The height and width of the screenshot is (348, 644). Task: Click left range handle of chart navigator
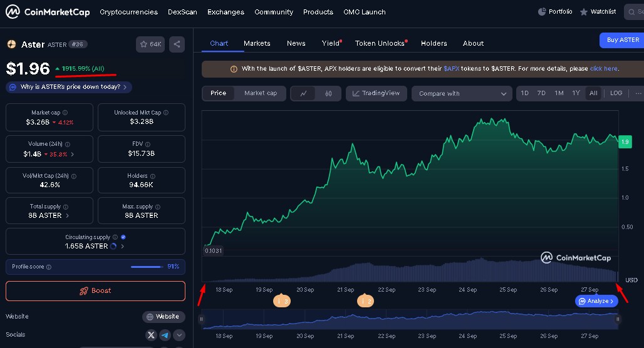(201, 319)
